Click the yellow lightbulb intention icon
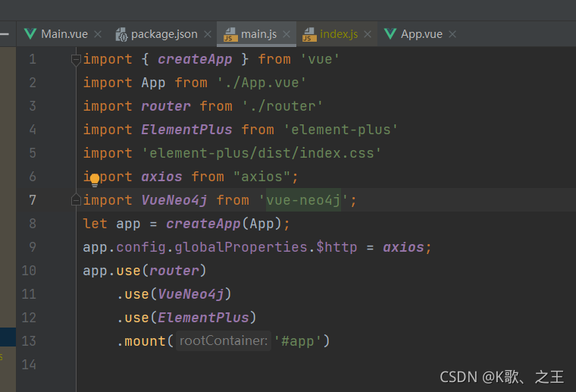Image resolution: width=576 pixels, height=392 pixels. point(95,180)
